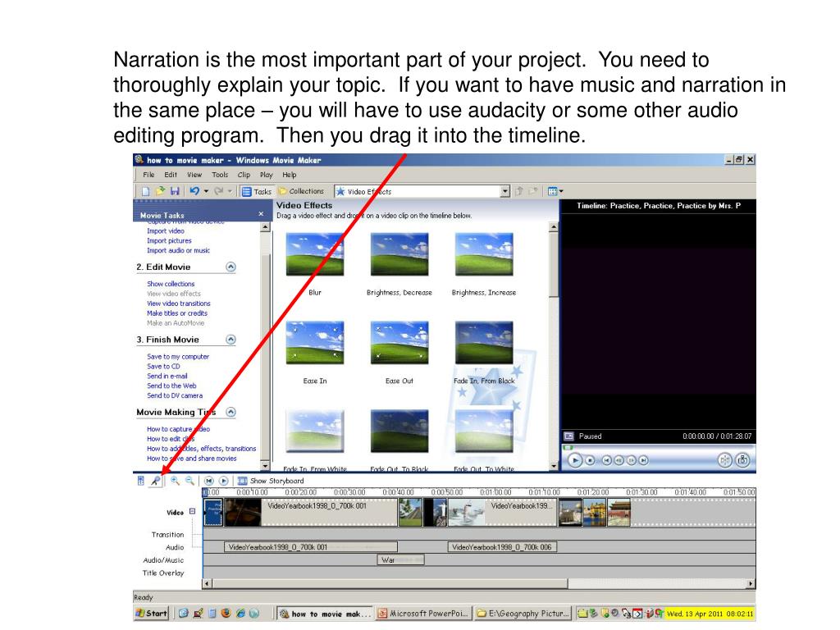Open the Views dropdown in toolbar
Viewport: 840px width, 630px height.
555,191
